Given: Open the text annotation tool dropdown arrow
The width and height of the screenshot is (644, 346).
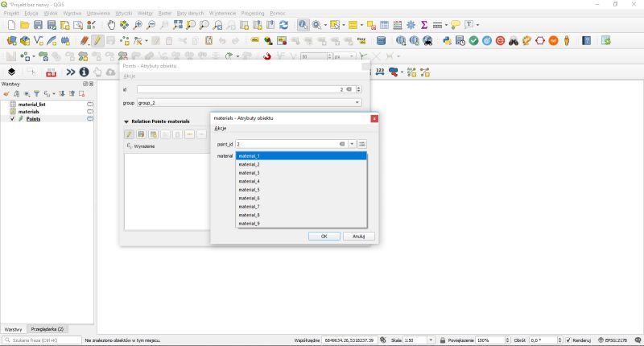Looking at the screenshot, I should coord(477,25).
